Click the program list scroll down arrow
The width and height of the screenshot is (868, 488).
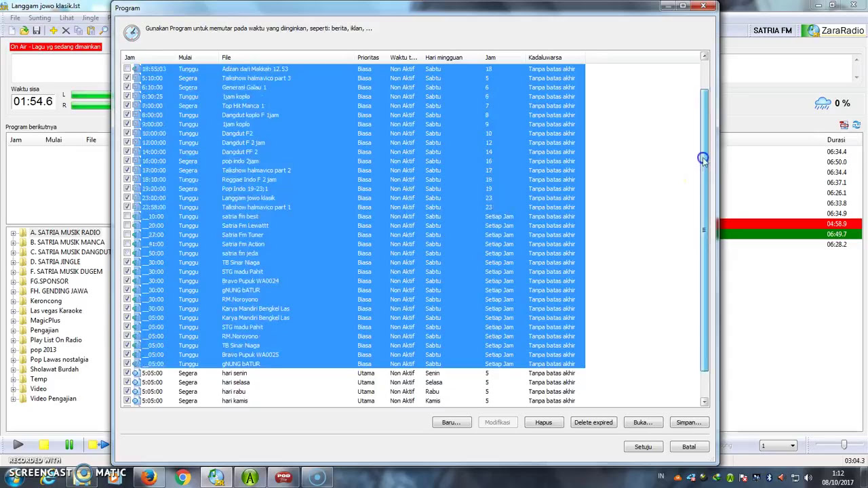[705, 402]
